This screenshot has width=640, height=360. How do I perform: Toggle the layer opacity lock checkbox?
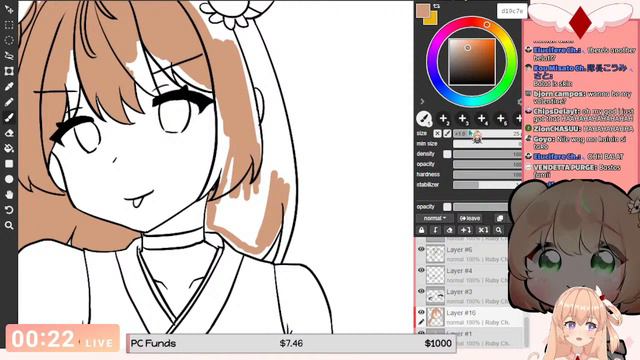tap(447, 207)
